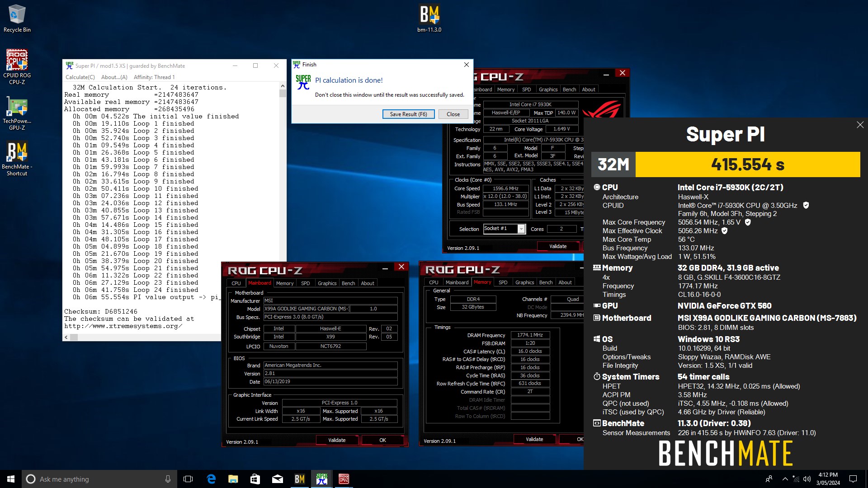Image resolution: width=868 pixels, height=488 pixels.
Task: Click Close button in Finish dialog
Action: (453, 114)
